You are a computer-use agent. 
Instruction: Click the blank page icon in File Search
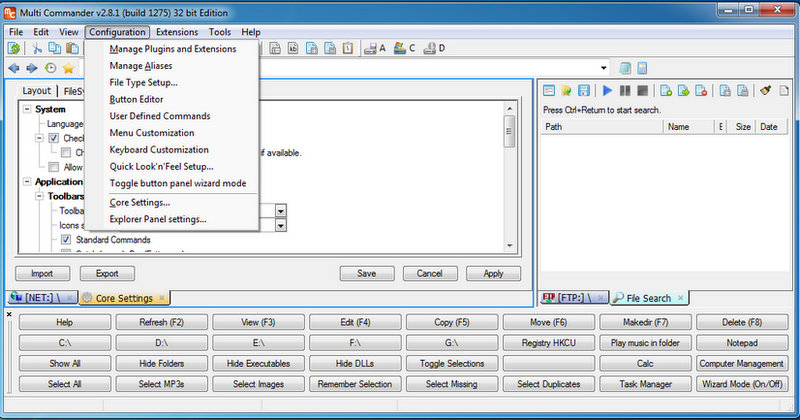pos(784,91)
